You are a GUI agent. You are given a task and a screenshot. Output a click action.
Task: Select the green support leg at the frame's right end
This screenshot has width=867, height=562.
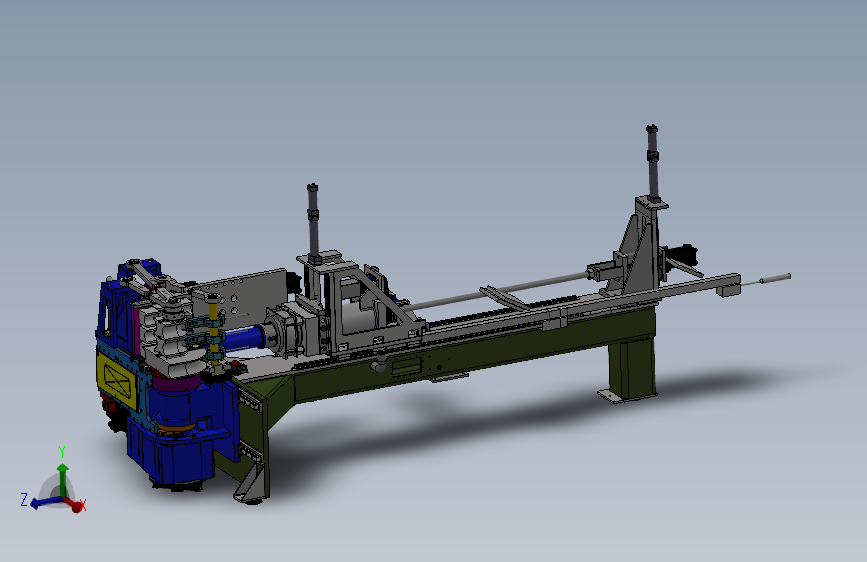(634, 370)
